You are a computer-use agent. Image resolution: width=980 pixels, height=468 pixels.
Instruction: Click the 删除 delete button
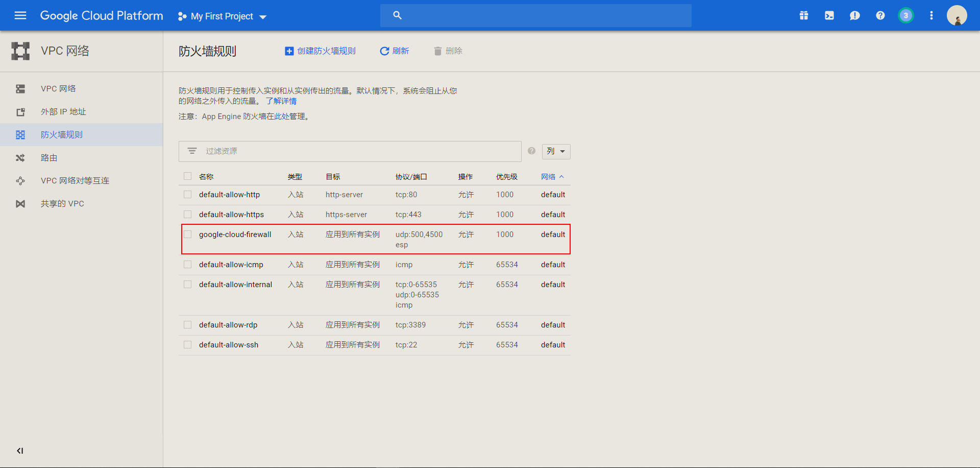pos(448,51)
